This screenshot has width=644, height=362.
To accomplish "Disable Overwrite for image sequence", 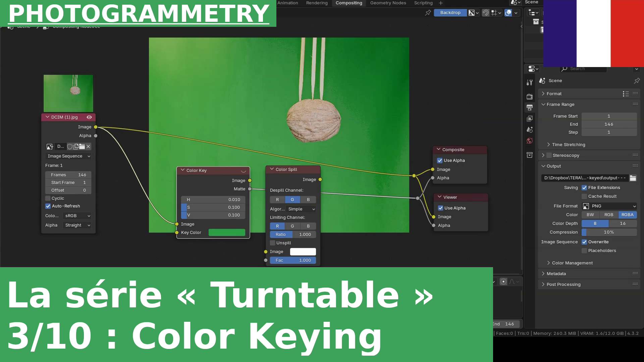I will pyautogui.click(x=584, y=242).
